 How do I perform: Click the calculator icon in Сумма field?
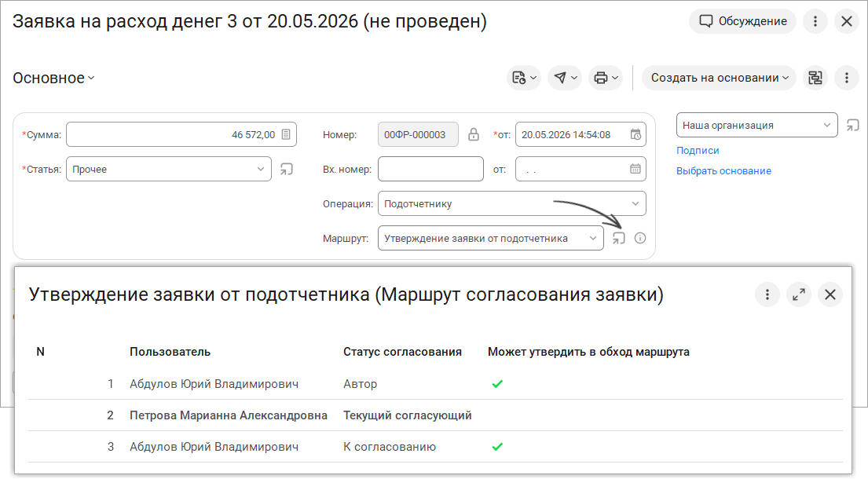286,134
